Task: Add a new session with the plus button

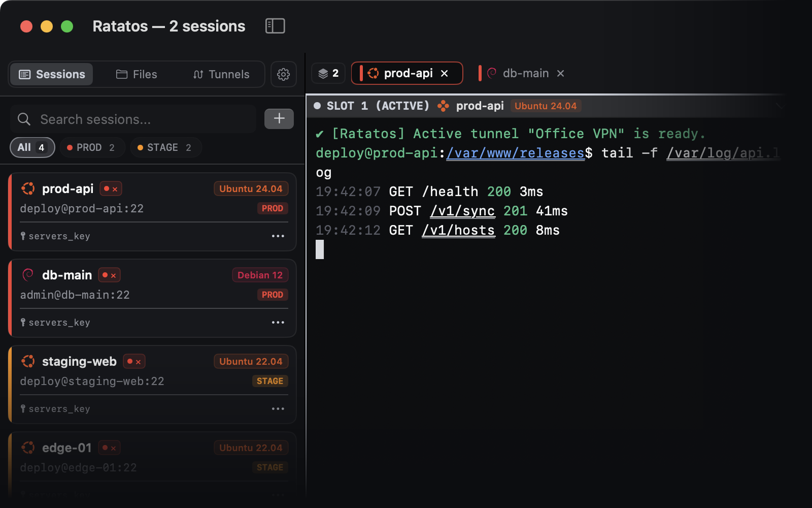Action: click(279, 119)
